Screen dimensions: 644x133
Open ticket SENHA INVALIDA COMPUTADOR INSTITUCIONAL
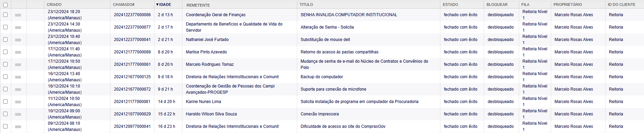coord(349,15)
